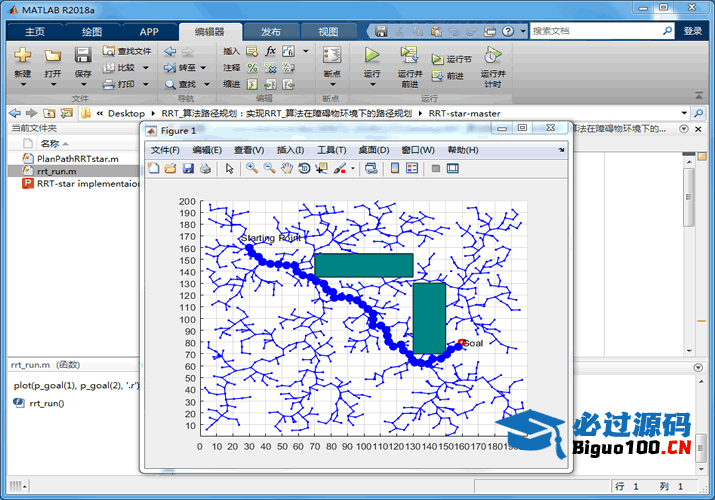
Task: Click the print figure icon
Action: click(205, 169)
